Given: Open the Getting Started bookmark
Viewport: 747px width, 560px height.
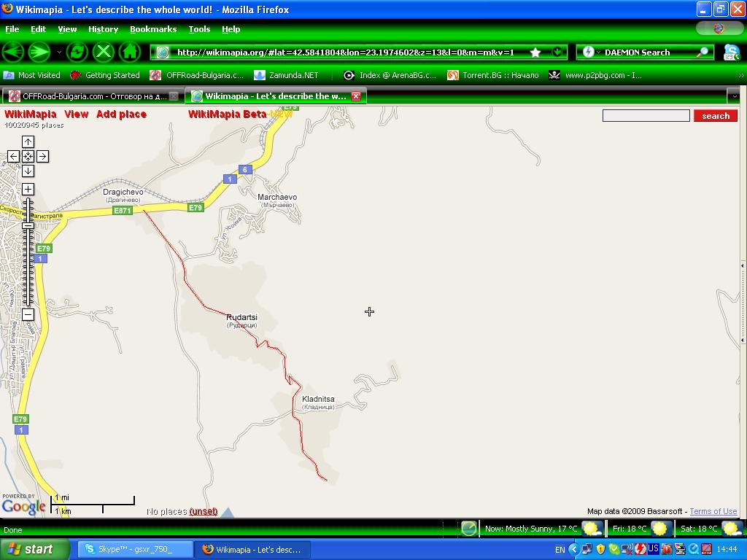Looking at the screenshot, I should [105, 75].
